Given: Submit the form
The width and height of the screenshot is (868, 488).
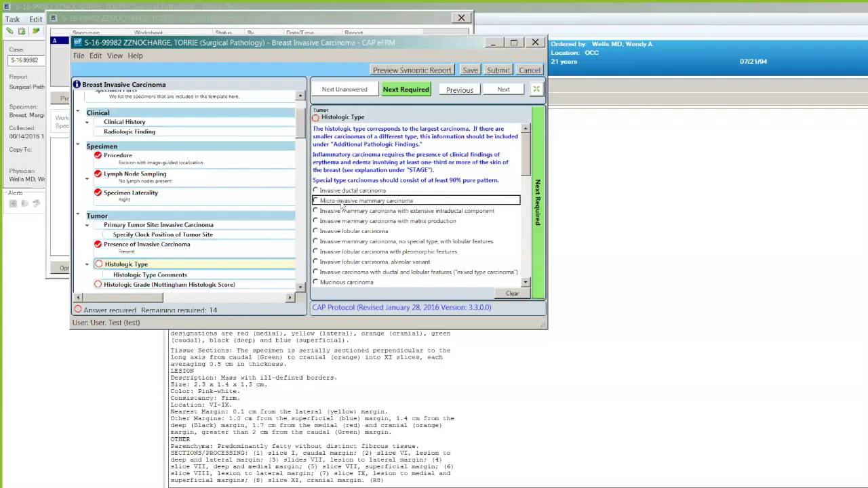Looking at the screenshot, I should pos(498,70).
